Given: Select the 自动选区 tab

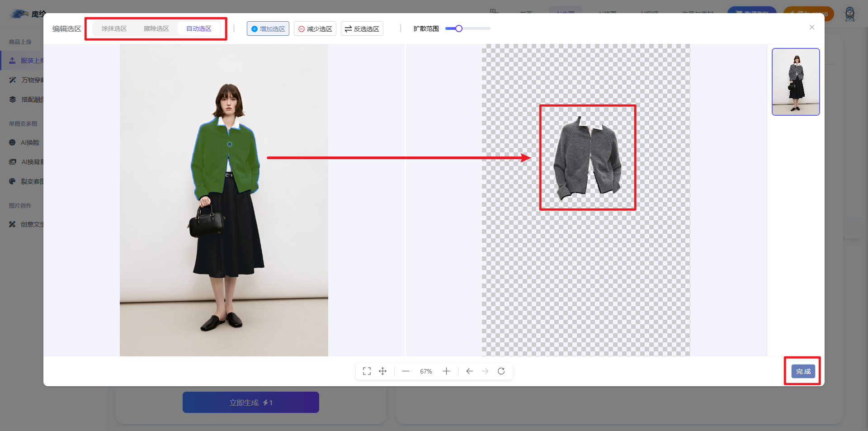Looking at the screenshot, I should (x=199, y=28).
